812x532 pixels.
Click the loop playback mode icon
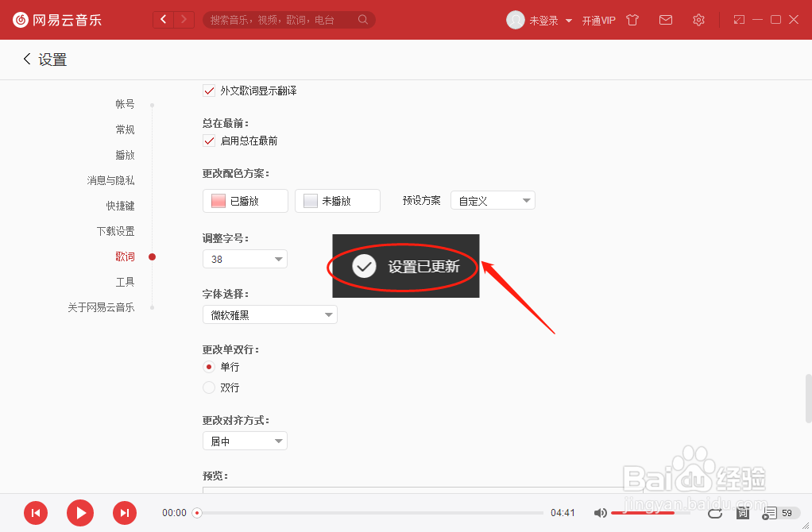pos(714,513)
